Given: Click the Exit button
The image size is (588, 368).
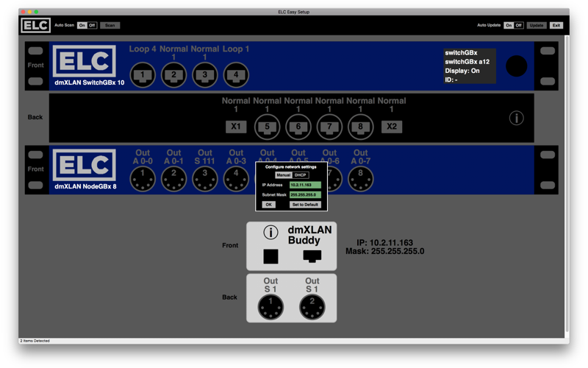Looking at the screenshot, I should (x=556, y=25).
